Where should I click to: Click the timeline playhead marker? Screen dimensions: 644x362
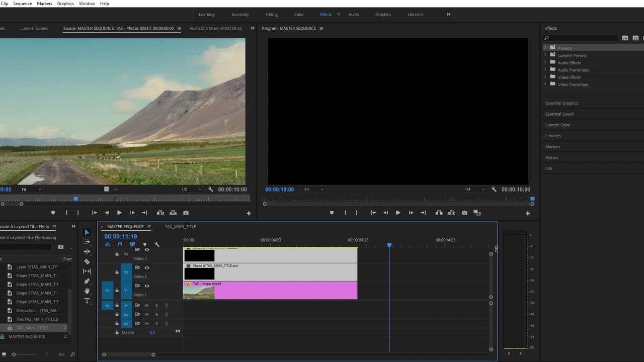pos(389,245)
